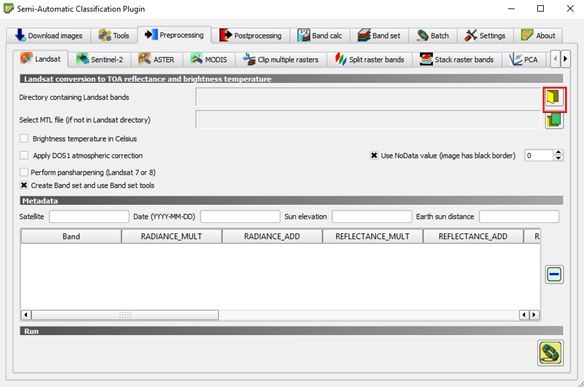Viewport: 586px width, 387px height.
Task: Click the RADIANCE_ADD column header
Action: pos(272,236)
